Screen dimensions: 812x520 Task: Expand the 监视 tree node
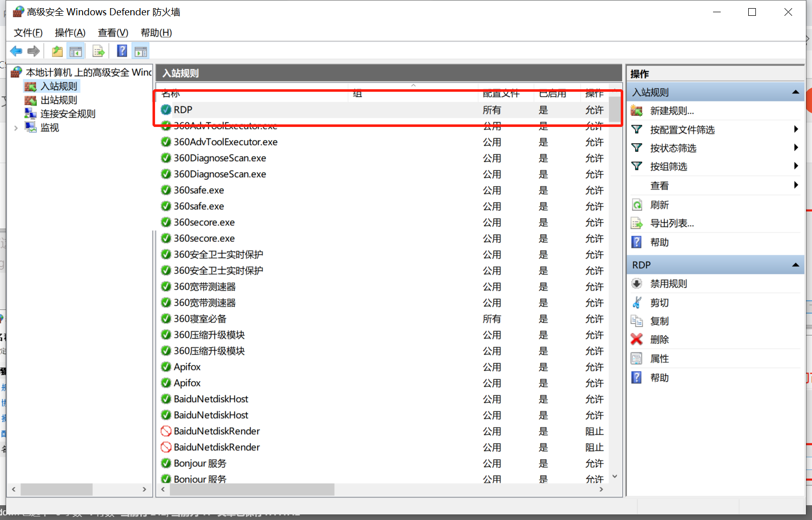point(16,128)
